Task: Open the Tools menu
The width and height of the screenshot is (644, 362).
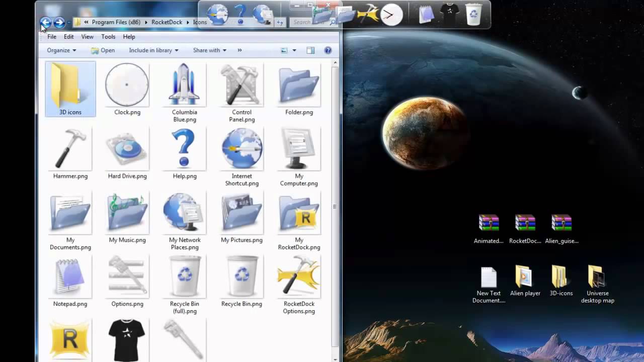Action: [108, 37]
